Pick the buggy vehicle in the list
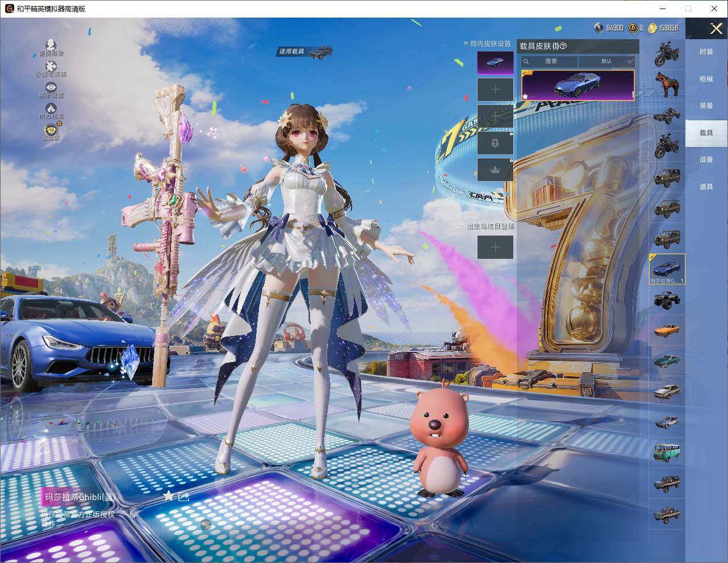This screenshot has height=563, width=728. 667,115
